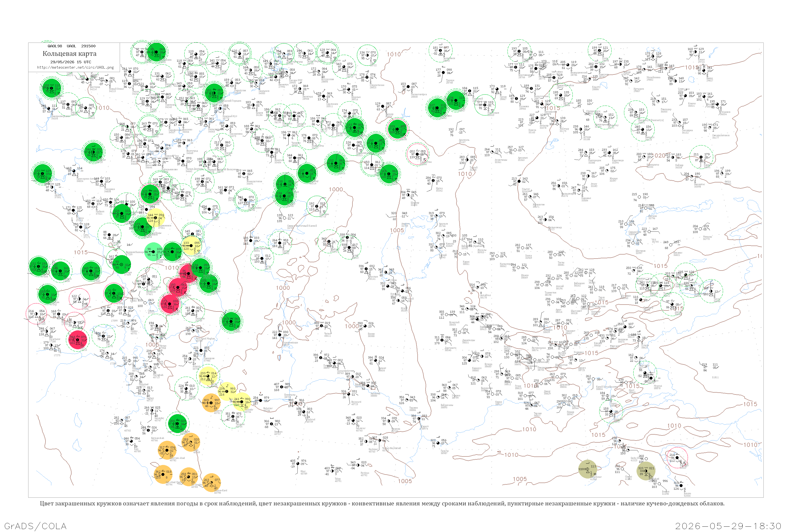
Task: Click the olive-filled station circle at Islamabad
Action: click(646, 471)
